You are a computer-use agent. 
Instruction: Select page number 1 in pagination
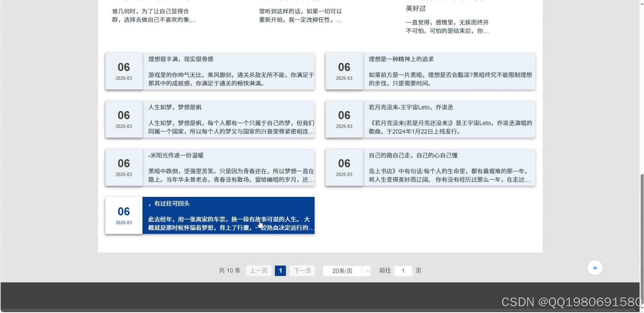280,271
